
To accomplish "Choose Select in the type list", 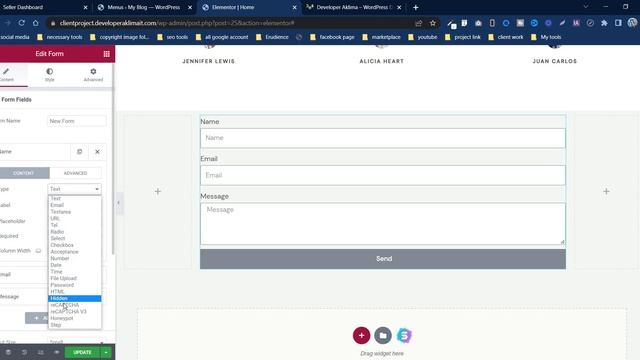I will pos(74,238).
